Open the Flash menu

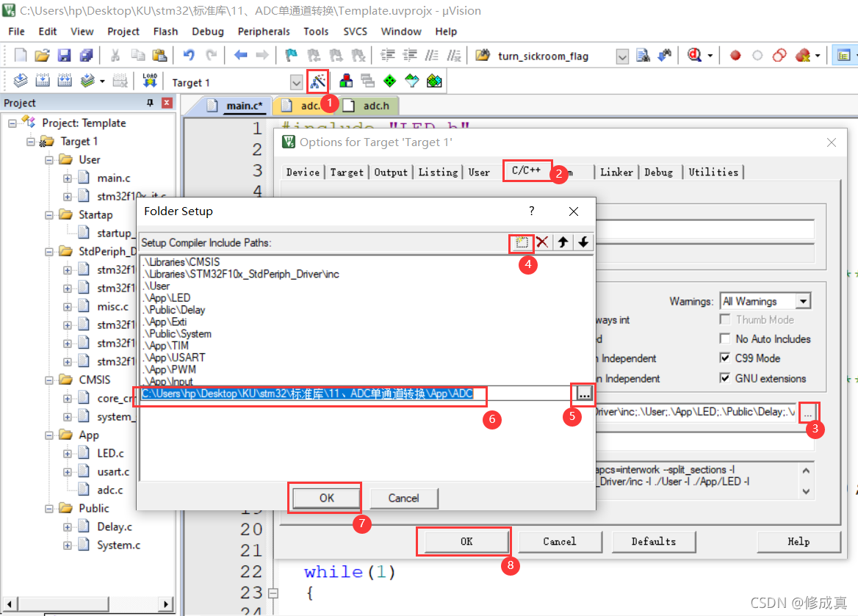click(x=165, y=31)
